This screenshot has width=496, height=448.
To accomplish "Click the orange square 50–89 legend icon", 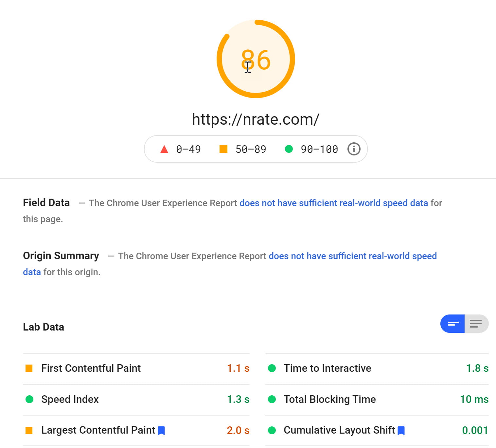I will (223, 149).
